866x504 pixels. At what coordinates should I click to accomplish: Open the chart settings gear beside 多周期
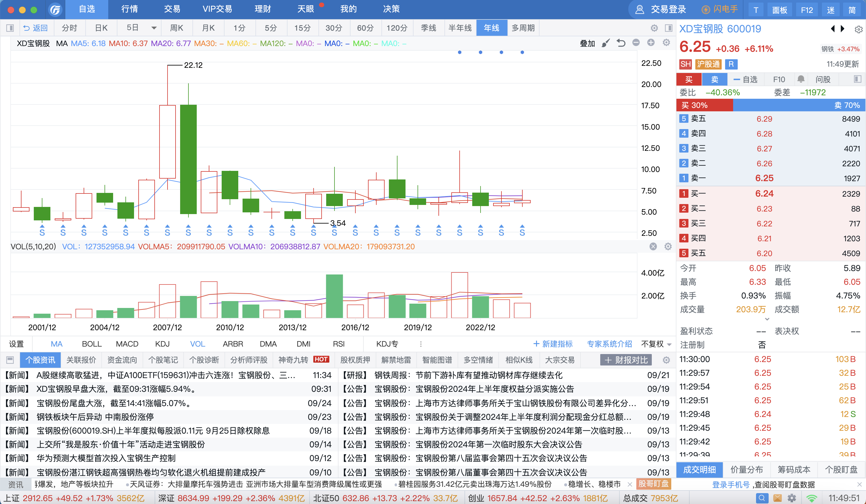coord(654,28)
